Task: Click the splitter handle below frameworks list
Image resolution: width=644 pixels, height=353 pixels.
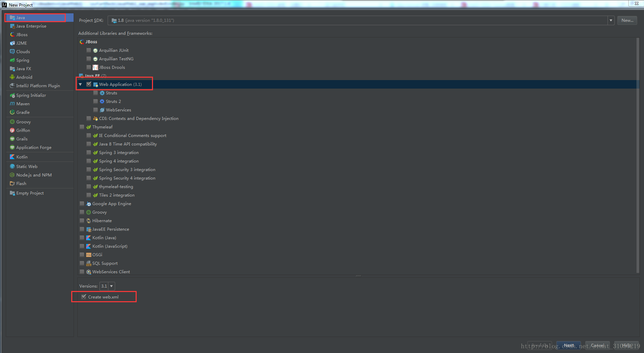Action: point(358,276)
